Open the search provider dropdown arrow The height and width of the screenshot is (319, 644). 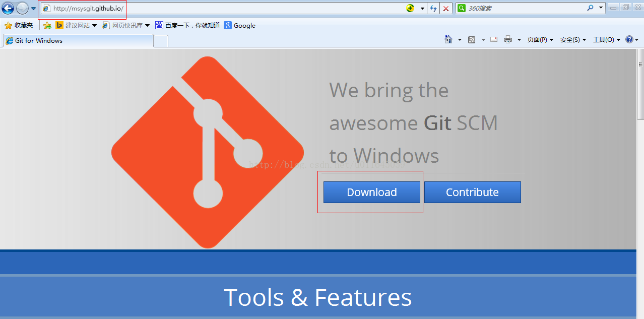601,8
